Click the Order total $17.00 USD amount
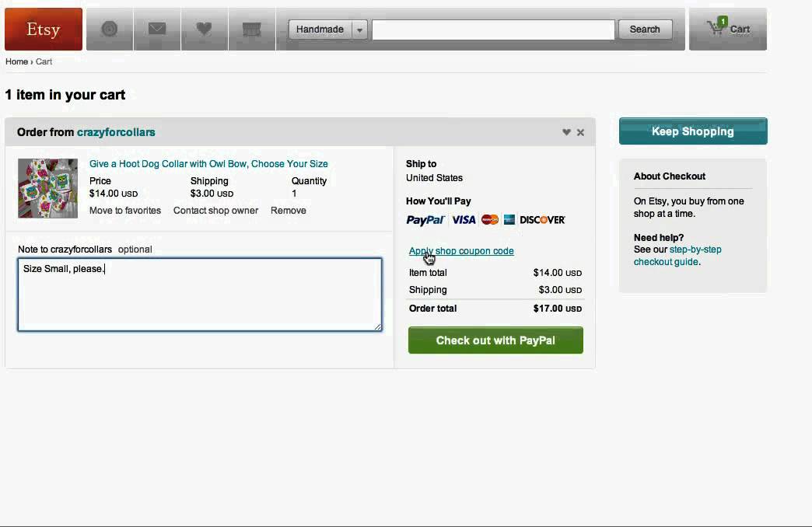The width and height of the screenshot is (812, 527). pos(557,309)
